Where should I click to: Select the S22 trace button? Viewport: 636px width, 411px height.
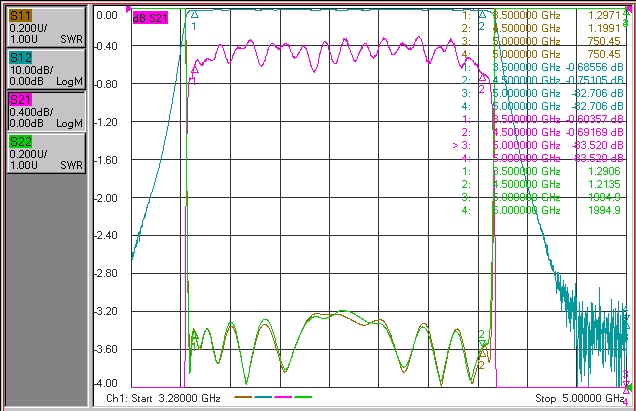[46, 153]
